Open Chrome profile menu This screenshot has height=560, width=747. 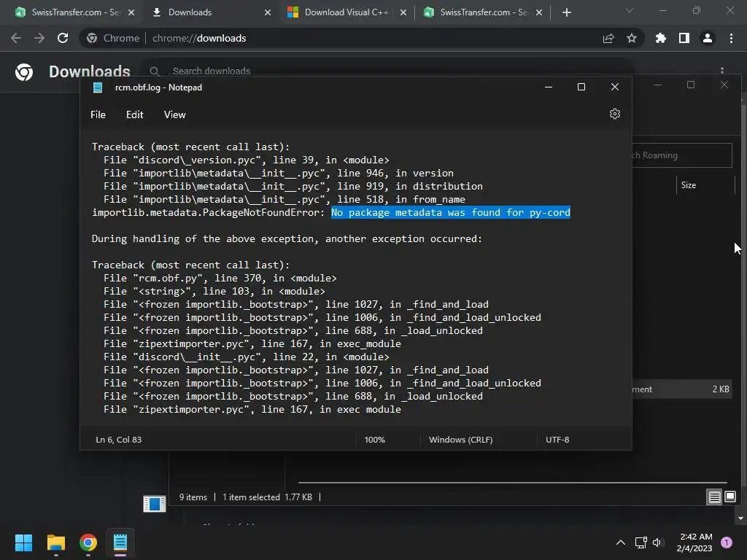[x=708, y=38]
